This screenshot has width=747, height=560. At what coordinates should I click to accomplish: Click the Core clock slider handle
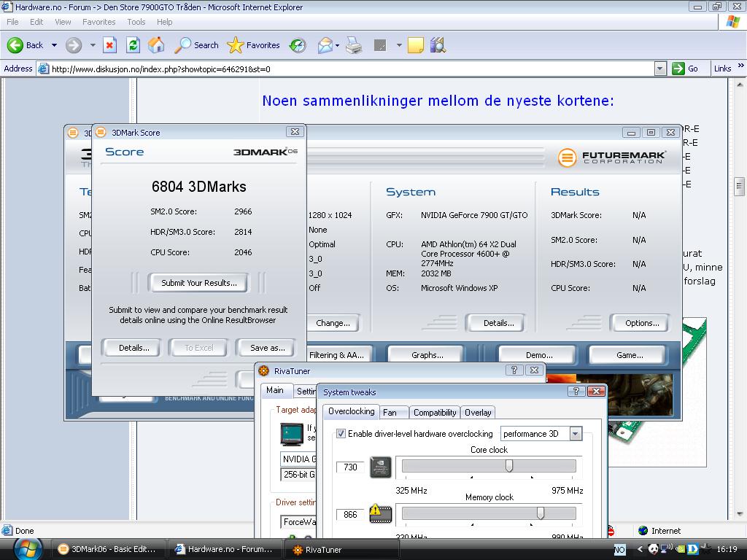point(508,466)
